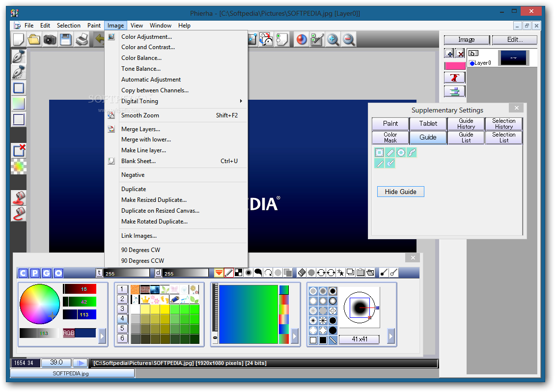Click the red sphere toolbar icon
The image size is (555, 392).
[301, 39]
